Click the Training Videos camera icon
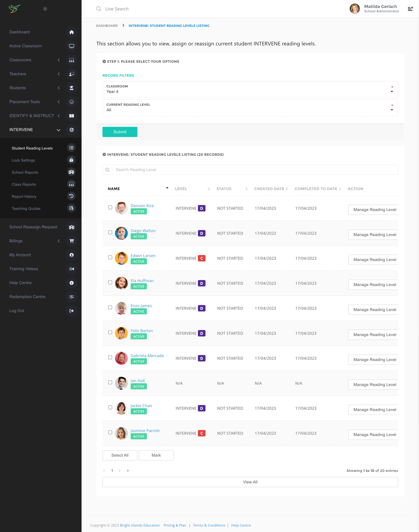The height and width of the screenshot is (532, 419). click(72, 269)
